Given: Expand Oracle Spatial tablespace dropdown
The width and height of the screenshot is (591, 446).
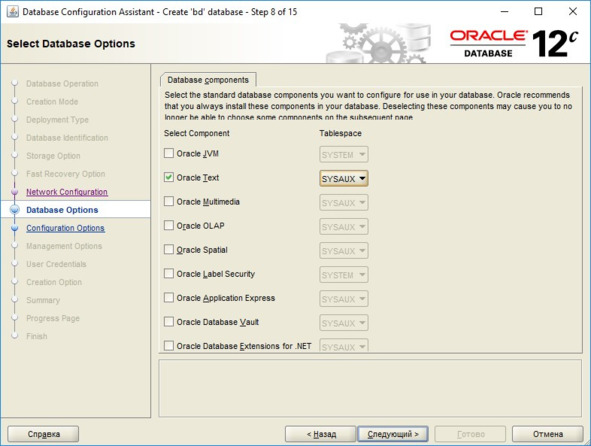Looking at the screenshot, I should tap(344, 251).
